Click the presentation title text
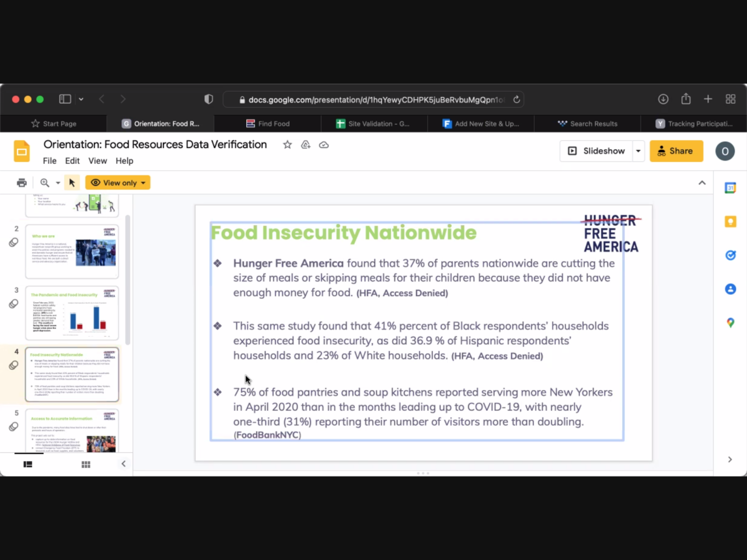 [155, 144]
